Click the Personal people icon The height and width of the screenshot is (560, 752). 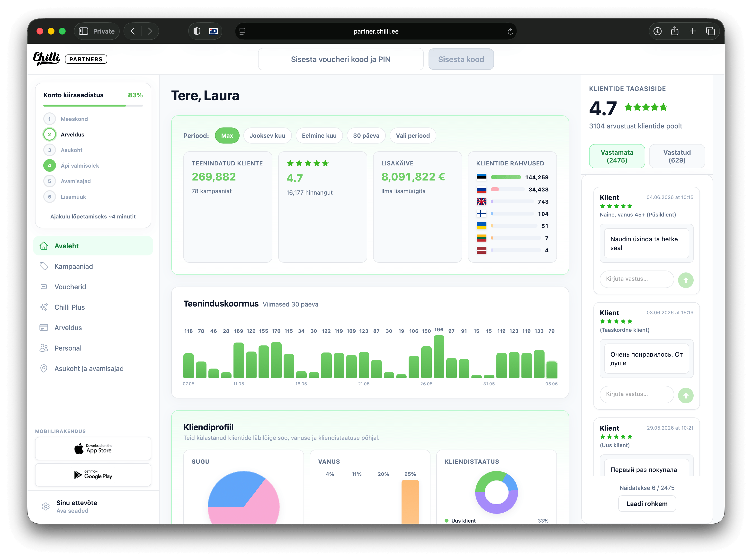pos(44,348)
